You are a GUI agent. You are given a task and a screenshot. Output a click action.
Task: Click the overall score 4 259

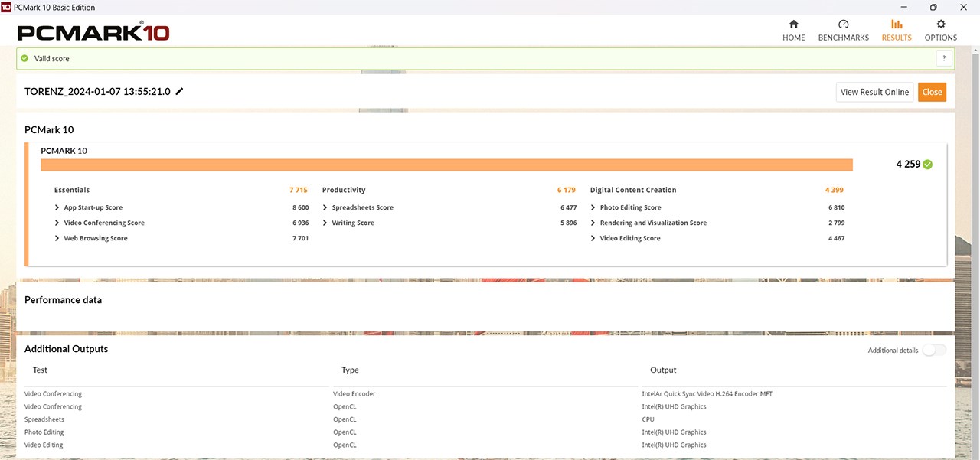coord(908,164)
